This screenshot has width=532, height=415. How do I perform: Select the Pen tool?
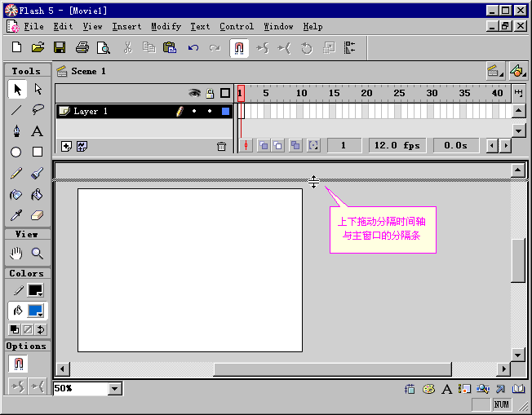point(17,131)
